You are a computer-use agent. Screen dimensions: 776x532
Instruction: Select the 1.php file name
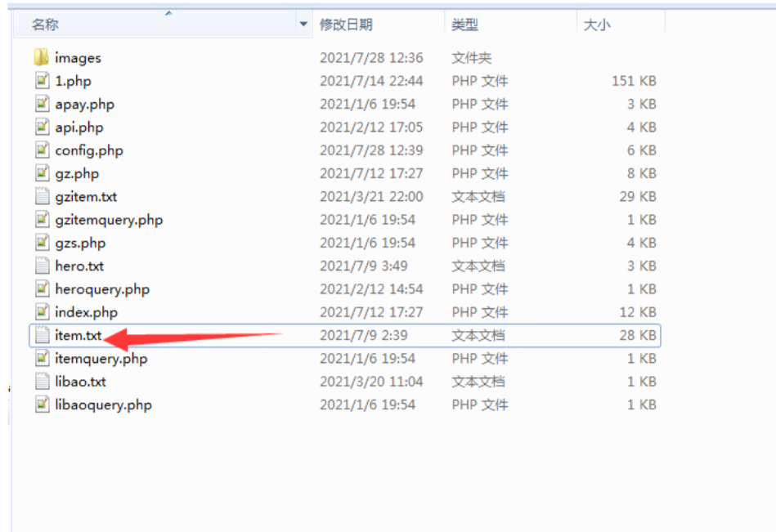pos(73,81)
